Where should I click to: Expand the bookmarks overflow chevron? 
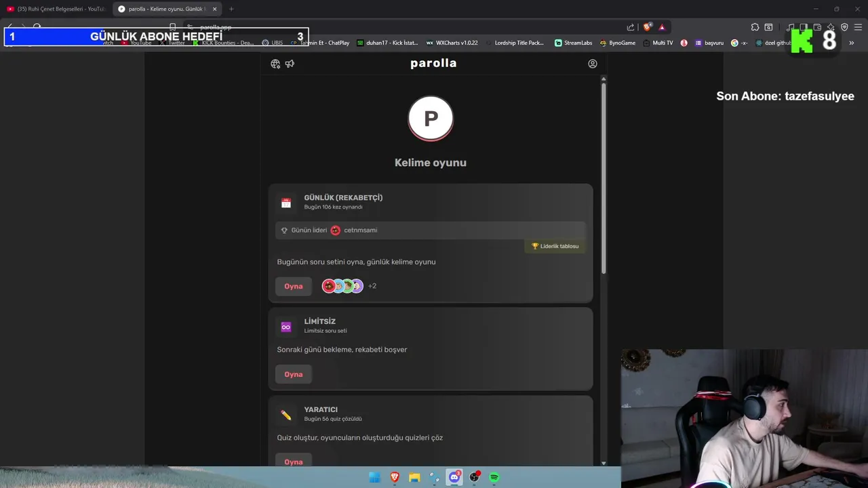pyautogui.click(x=852, y=43)
